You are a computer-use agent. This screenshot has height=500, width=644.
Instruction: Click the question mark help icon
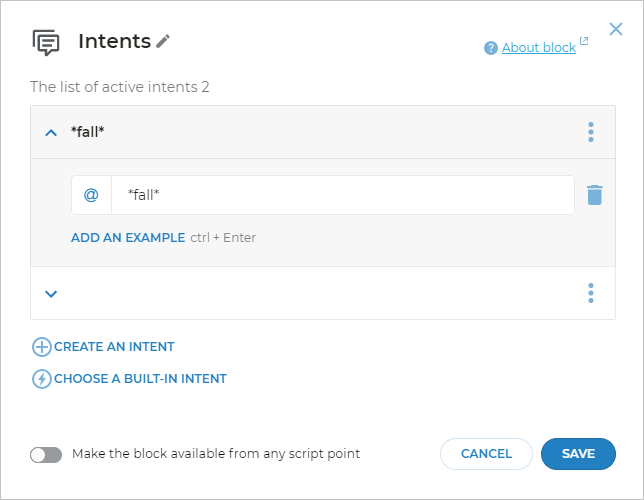point(490,48)
